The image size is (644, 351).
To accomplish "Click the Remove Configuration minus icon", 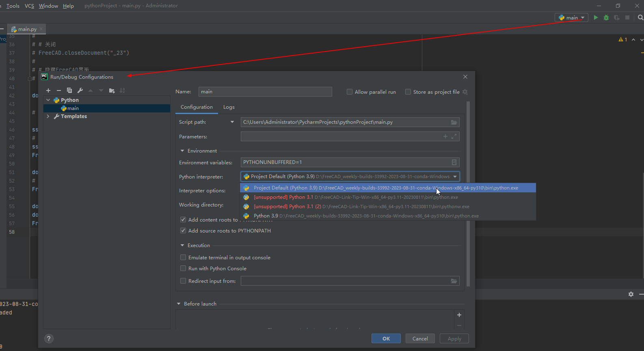I will [x=59, y=90].
